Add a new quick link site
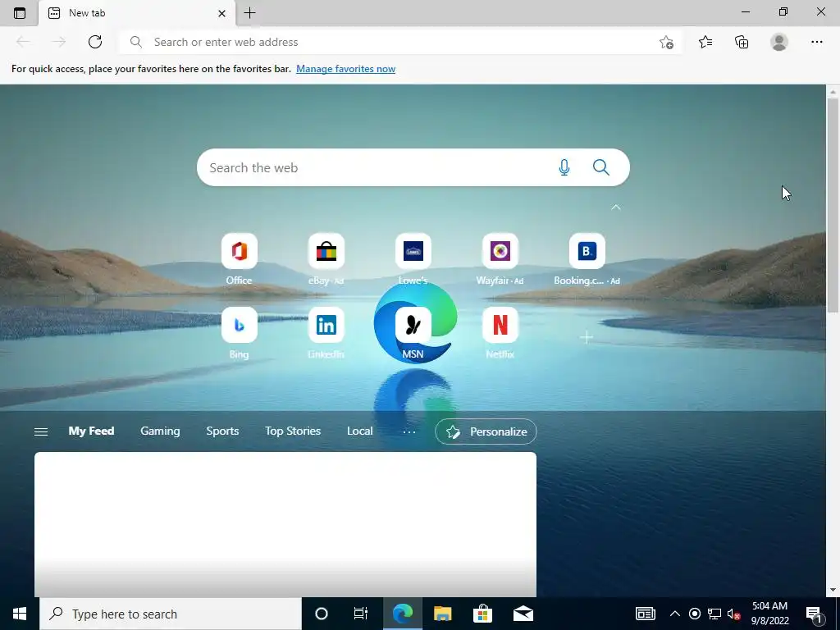 [x=587, y=337]
